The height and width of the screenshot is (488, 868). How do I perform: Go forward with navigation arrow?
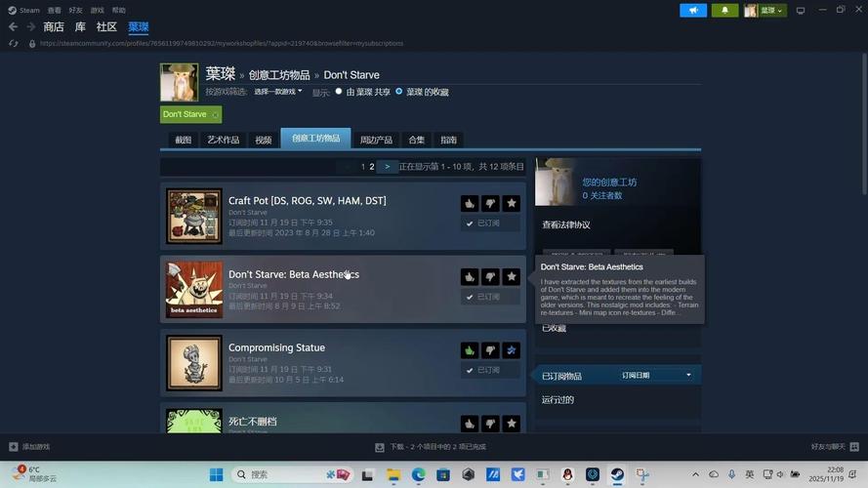click(x=31, y=26)
